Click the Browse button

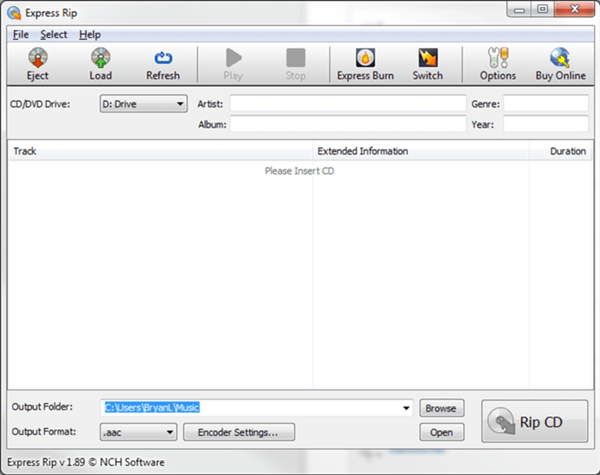tap(442, 408)
